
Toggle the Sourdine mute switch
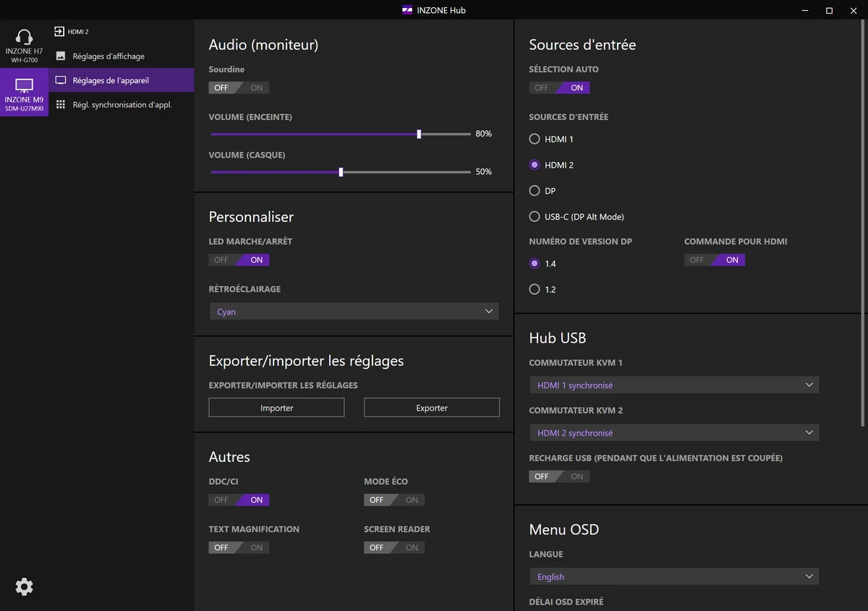click(239, 87)
